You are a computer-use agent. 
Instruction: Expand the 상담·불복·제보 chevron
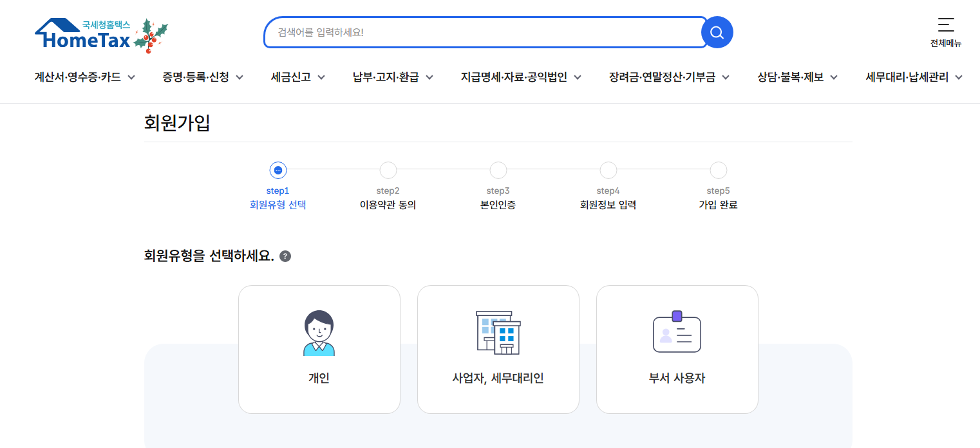point(834,77)
